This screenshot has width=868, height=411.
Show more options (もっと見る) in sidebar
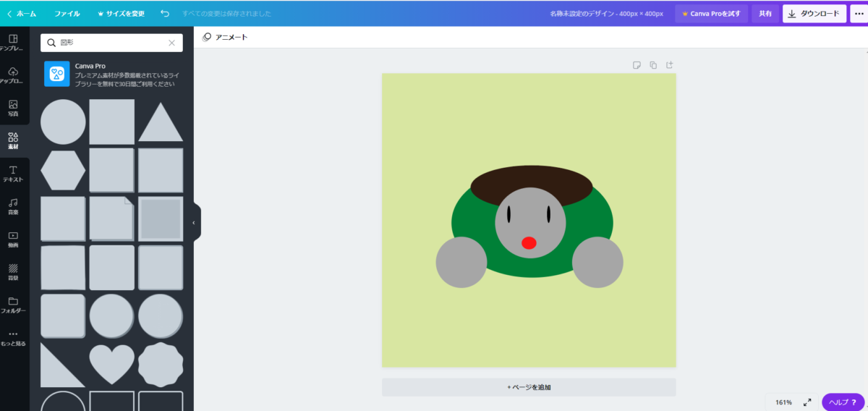pos(14,338)
